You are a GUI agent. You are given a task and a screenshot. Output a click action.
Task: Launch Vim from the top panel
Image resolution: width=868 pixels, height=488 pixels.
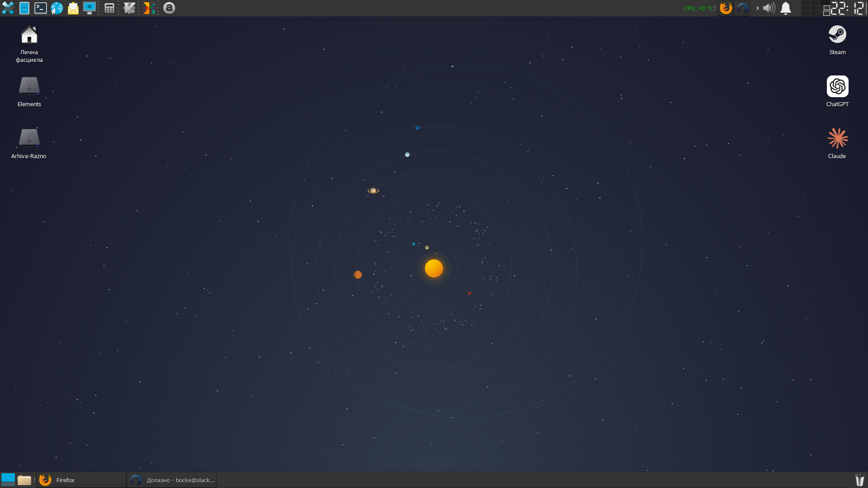(129, 8)
